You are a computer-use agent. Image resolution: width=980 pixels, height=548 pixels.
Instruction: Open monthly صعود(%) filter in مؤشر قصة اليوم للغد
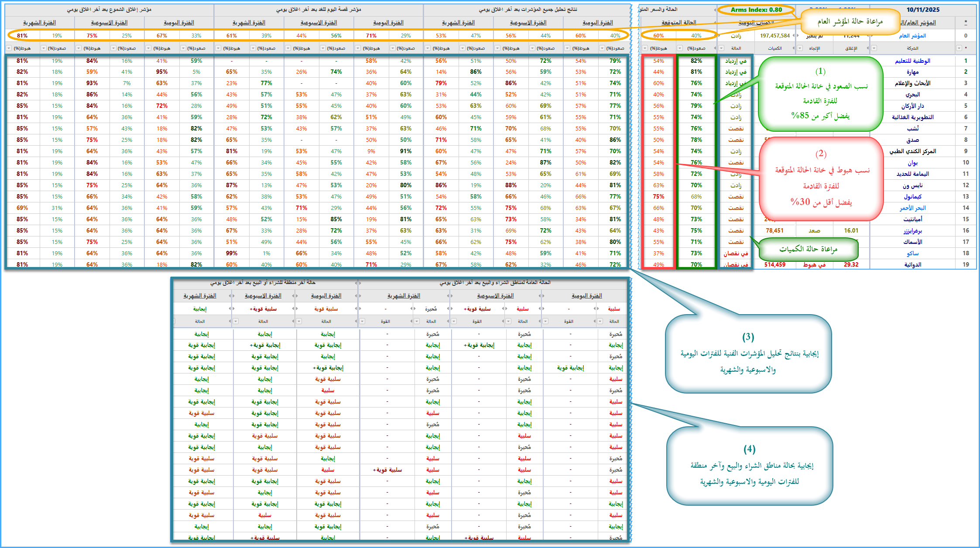tap(253, 48)
